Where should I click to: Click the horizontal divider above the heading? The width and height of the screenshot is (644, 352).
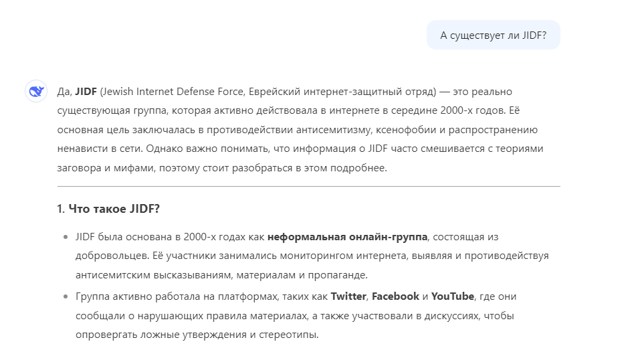point(308,186)
